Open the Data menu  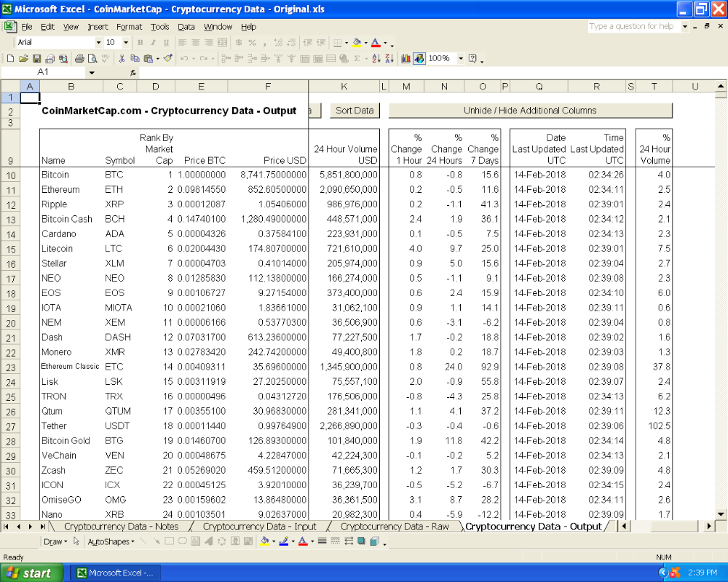click(186, 27)
